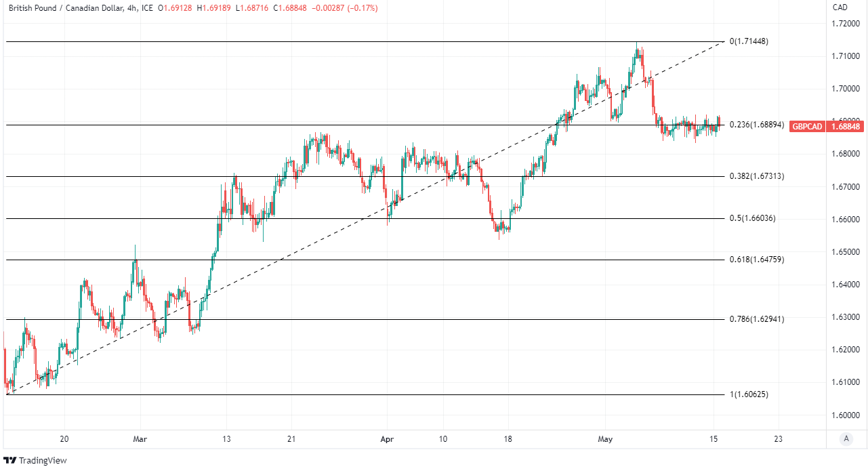Select the 0.618(1.64759) Fibonacci label

756,260
